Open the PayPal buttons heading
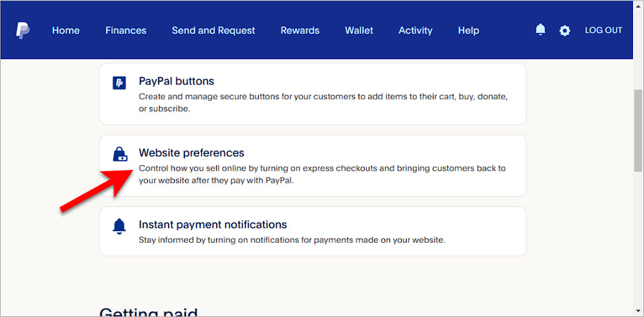 (176, 81)
